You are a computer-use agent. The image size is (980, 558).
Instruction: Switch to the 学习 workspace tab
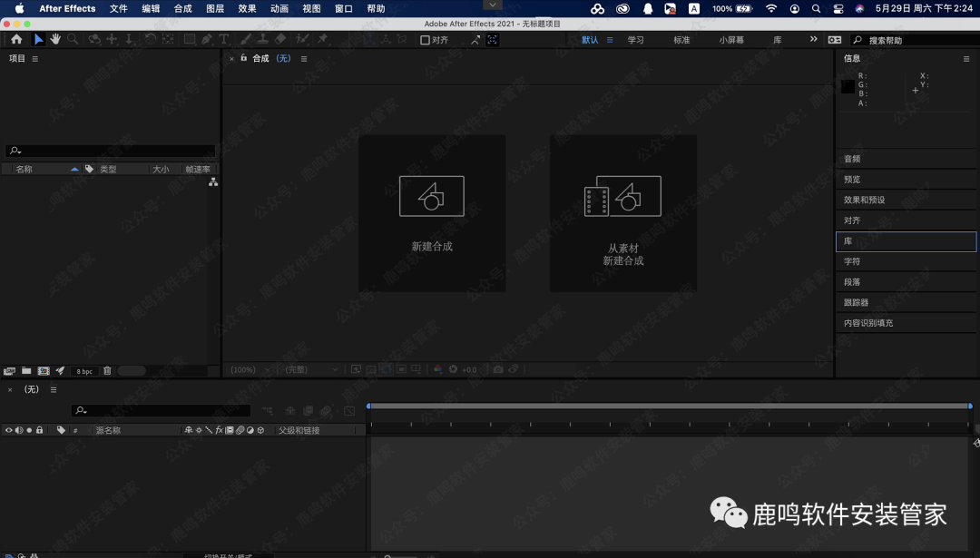[x=635, y=40]
